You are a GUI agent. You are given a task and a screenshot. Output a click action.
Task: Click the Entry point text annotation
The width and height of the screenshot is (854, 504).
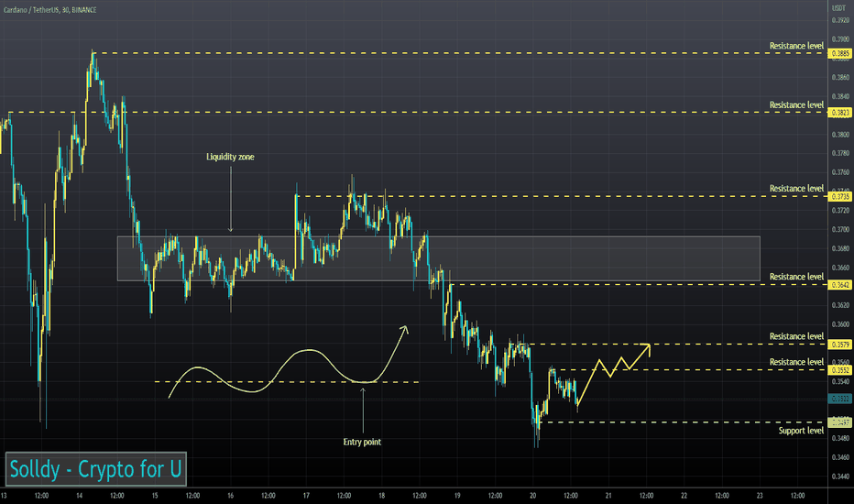tap(362, 442)
